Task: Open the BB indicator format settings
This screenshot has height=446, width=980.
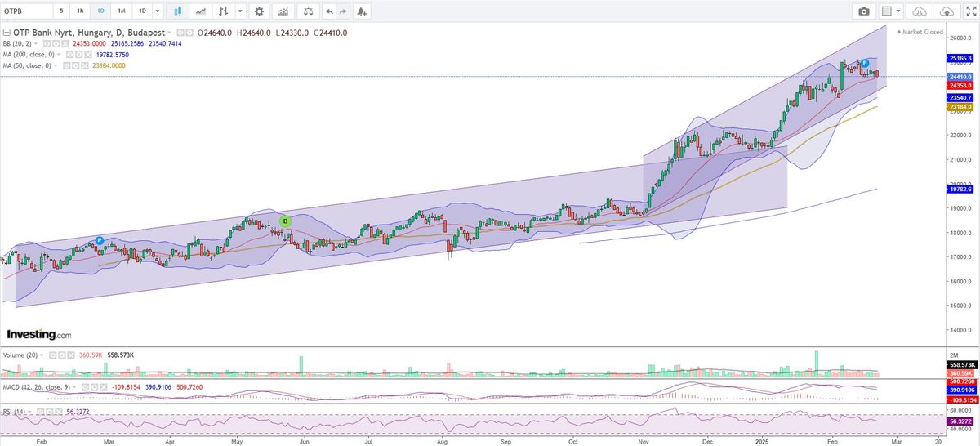Action: (56, 43)
